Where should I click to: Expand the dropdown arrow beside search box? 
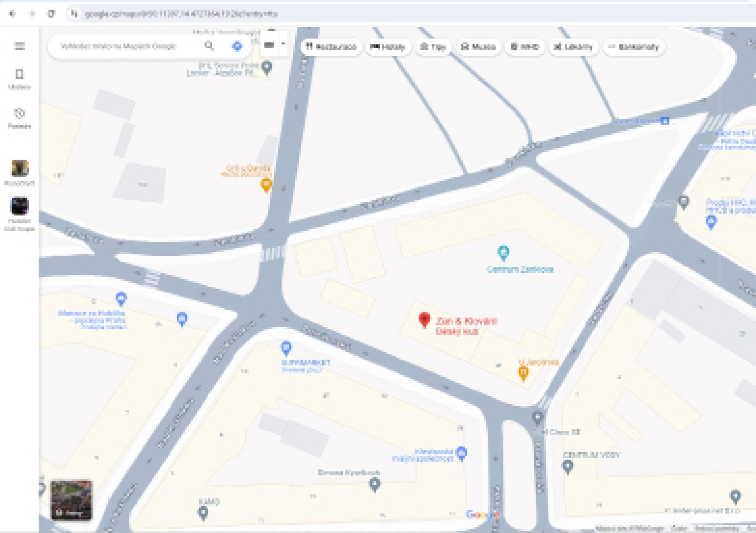tap(283, 43)
